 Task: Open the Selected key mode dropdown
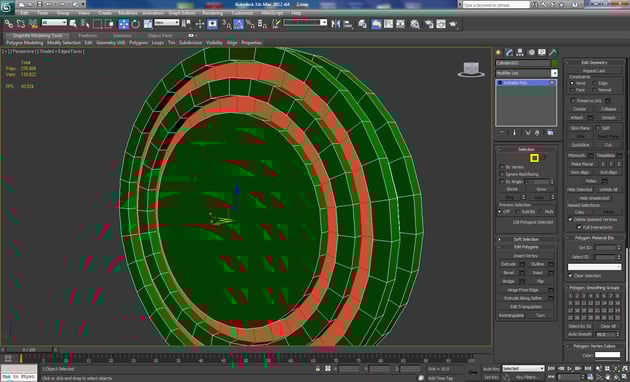tap(523, 368)
